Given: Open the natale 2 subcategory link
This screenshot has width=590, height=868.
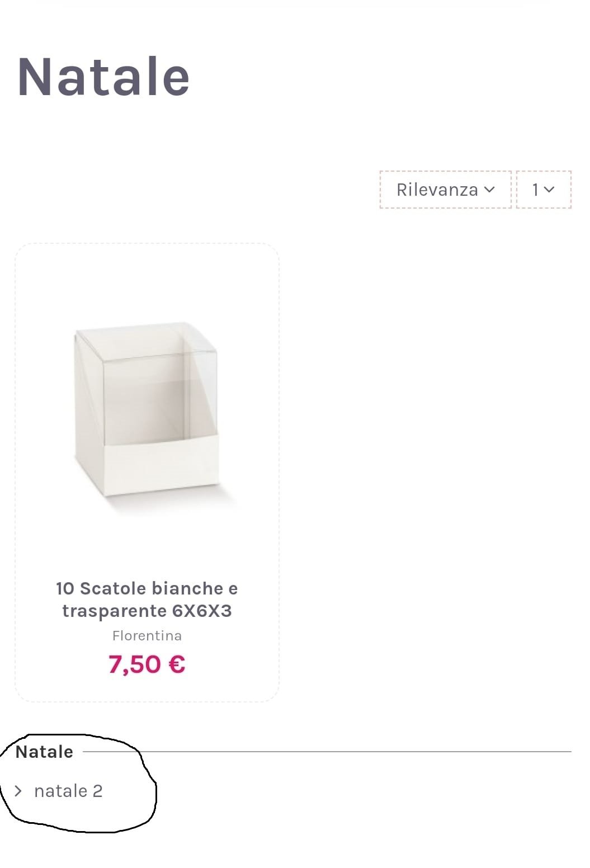Looking at the screenshot, I should [68, 791].
